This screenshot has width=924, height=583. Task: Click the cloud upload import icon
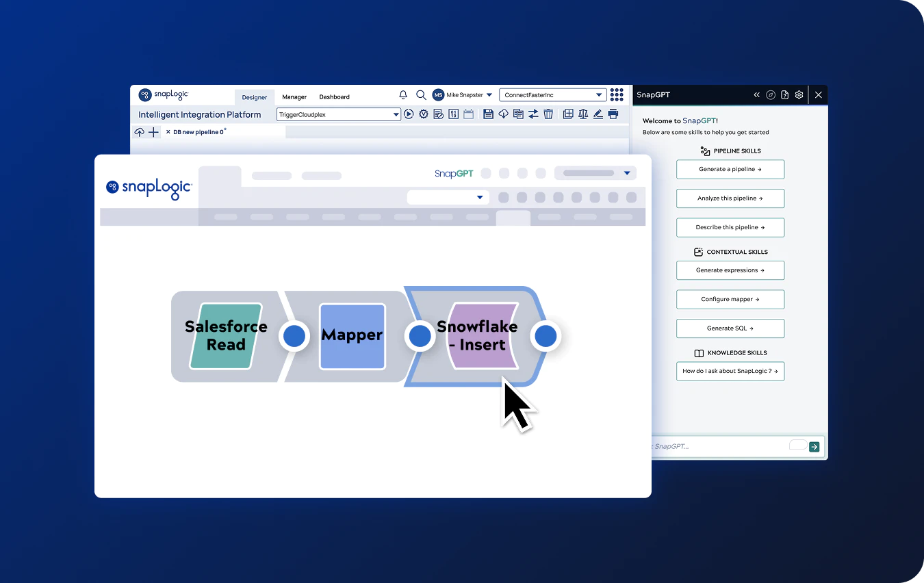click(x=140, y=132)
